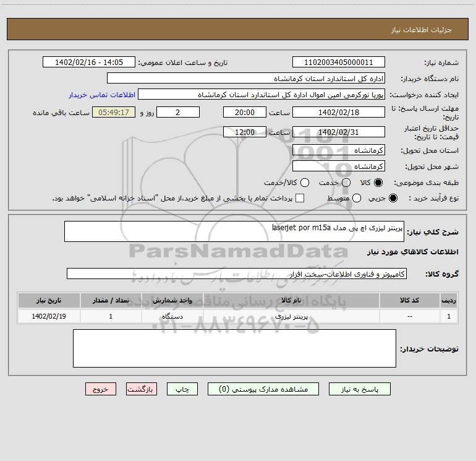The width and height of the screenshot is (476, 461).
Task: Toggle the اسناد خزانه اسلامی payment checkbox
Action: [300, 198]
